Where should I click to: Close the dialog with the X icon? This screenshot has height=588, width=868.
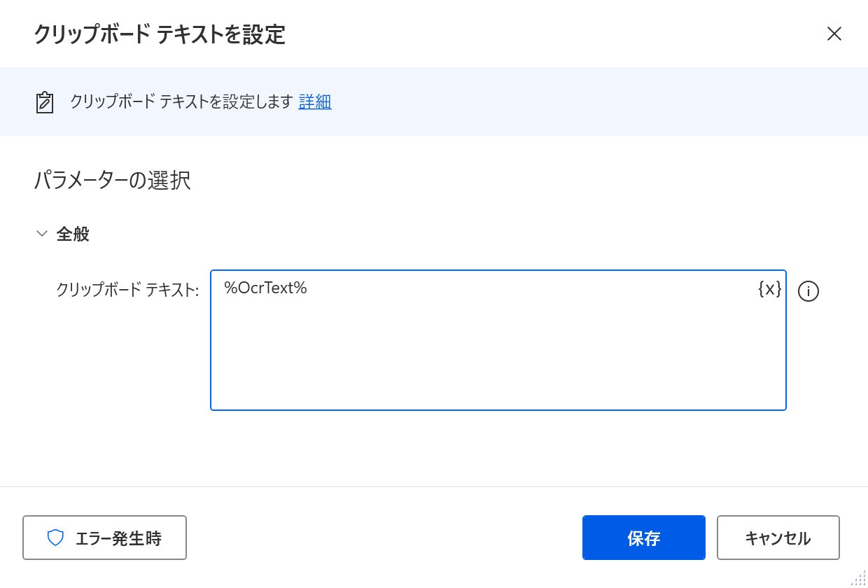coord(834,34)
